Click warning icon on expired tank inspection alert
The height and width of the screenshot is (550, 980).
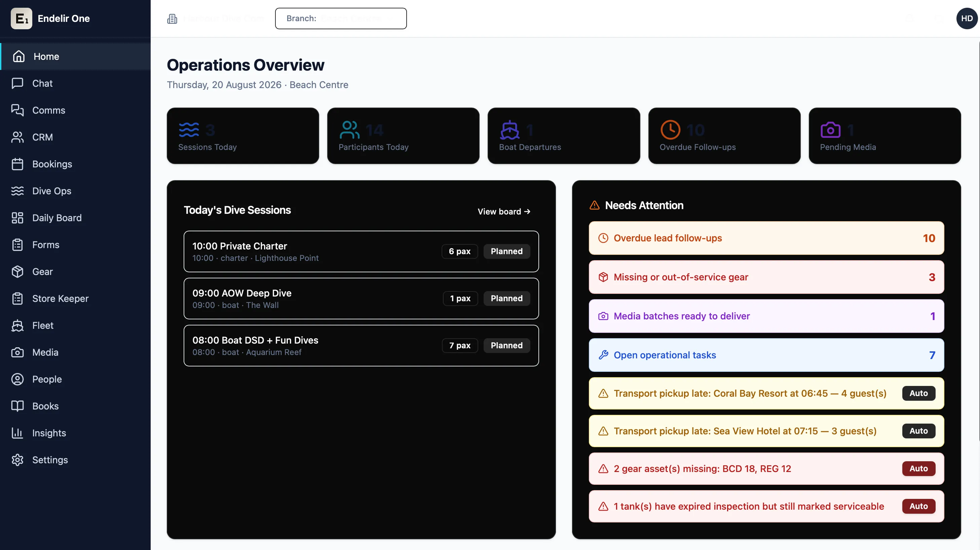click(603, 506)
